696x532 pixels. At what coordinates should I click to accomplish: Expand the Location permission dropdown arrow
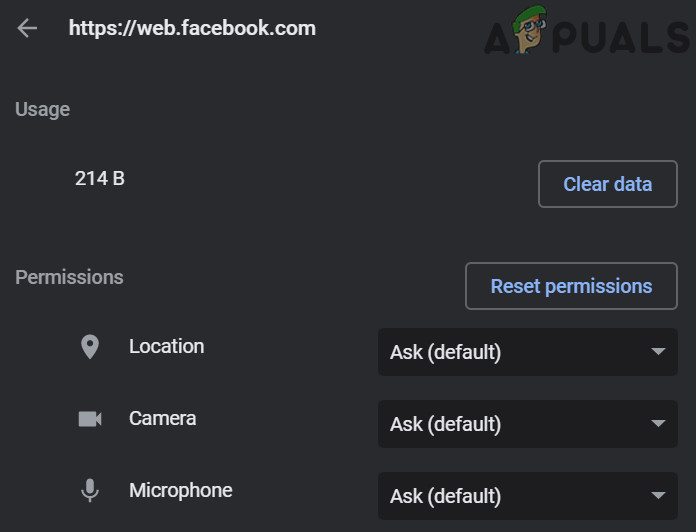click(x=658, y=352)
